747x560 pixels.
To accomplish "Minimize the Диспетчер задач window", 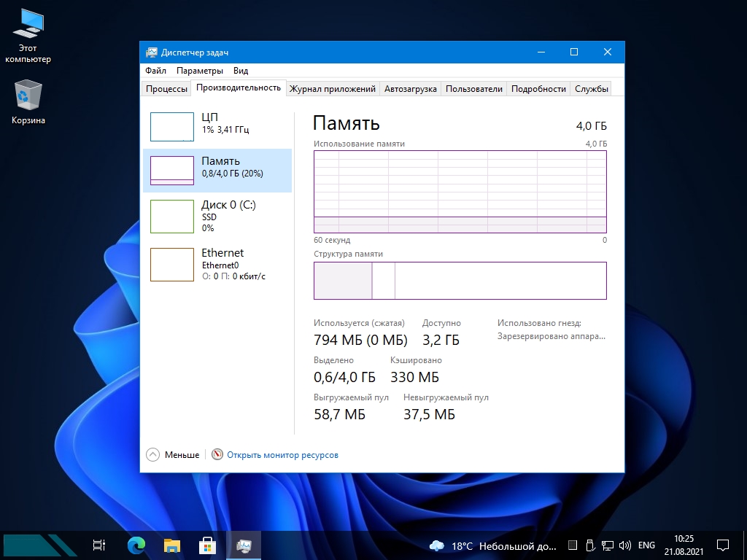I will click(541, 52).
